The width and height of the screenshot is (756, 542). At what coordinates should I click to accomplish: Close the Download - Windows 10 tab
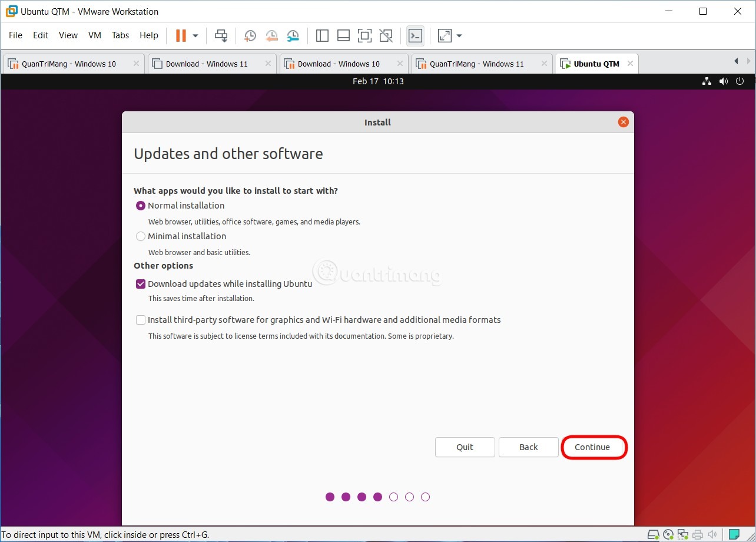point(400,64)
